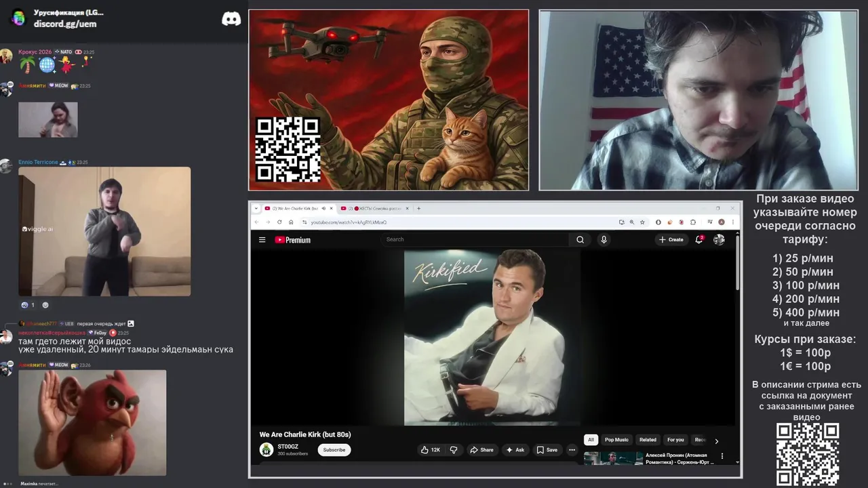Bookmark this page with star icon
The height and width of the screenshot is (488, 868).
tap(642, 222)
